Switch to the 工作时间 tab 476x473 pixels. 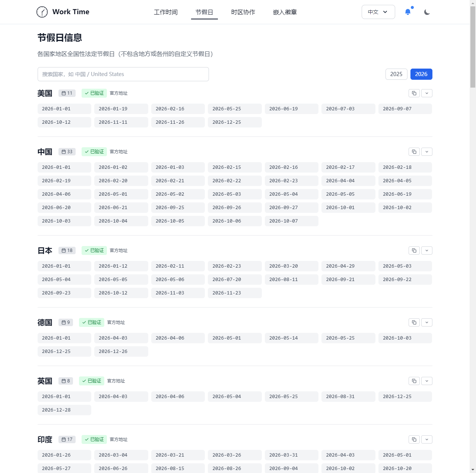tap(166, 12)
